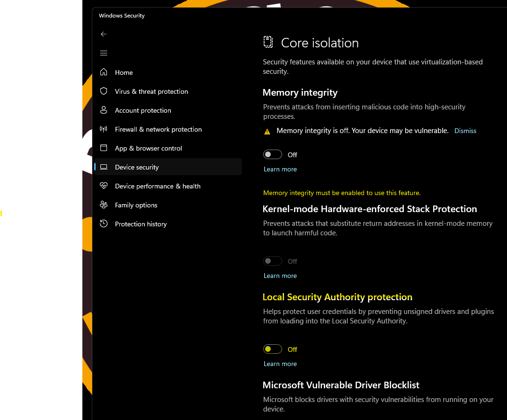Click the Device performance heart icon
507x420 pixels.
(x=104, y=186)
